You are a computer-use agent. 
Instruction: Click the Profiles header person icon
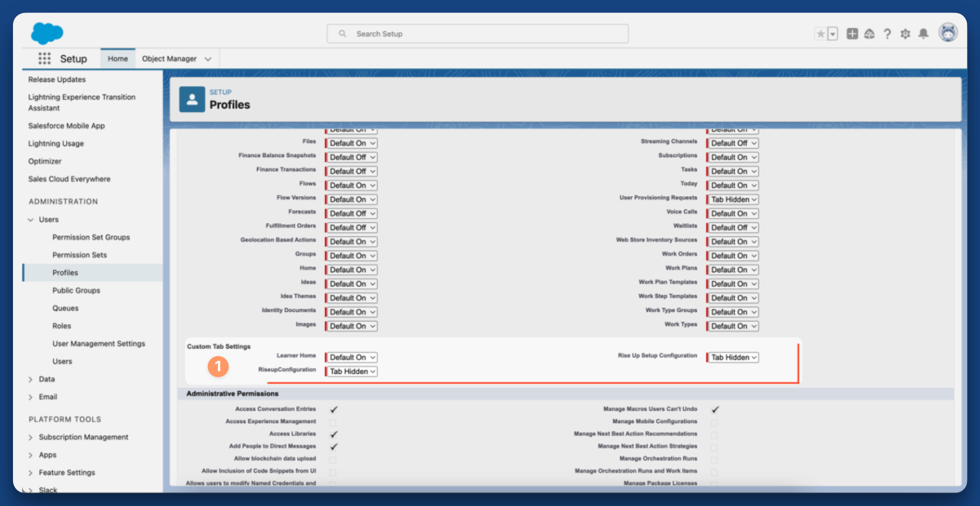point(192,99)
